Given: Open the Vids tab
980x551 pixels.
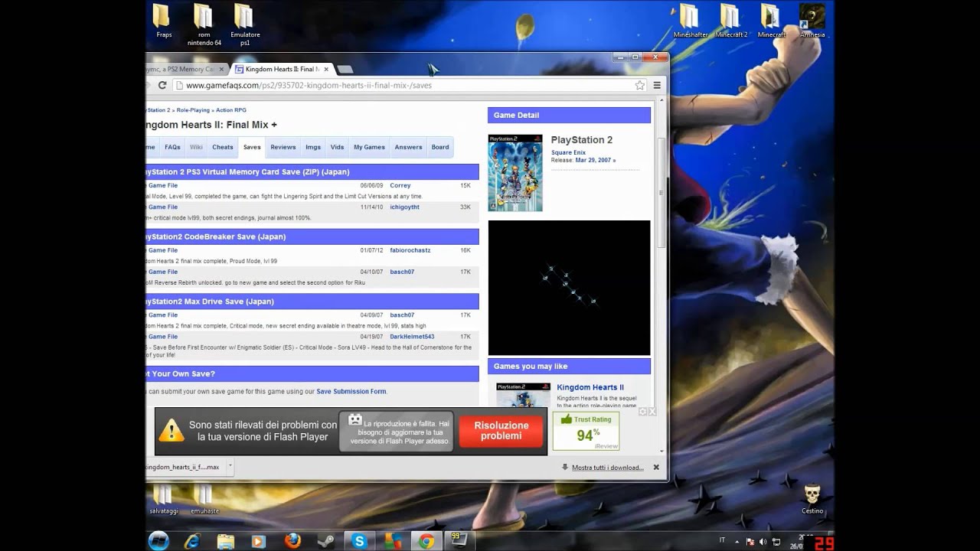Looking at the screenshot, I should tap(337, 147).
